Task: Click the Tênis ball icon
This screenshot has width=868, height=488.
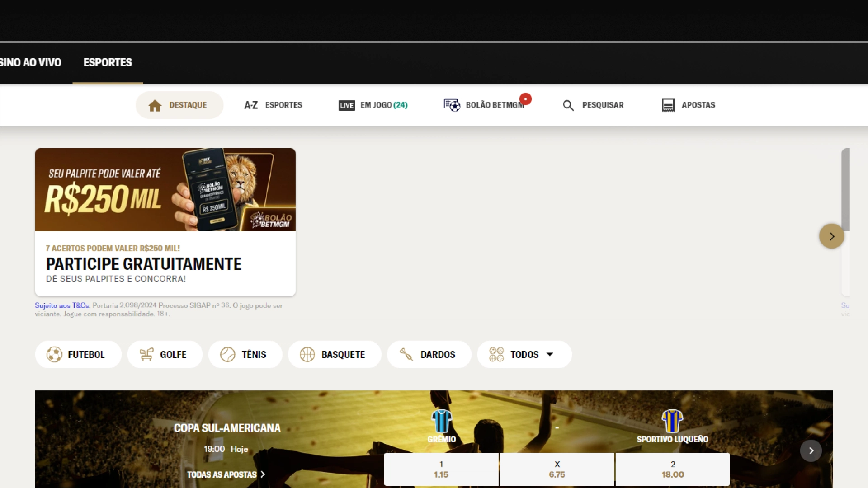Action: [227, 354]
